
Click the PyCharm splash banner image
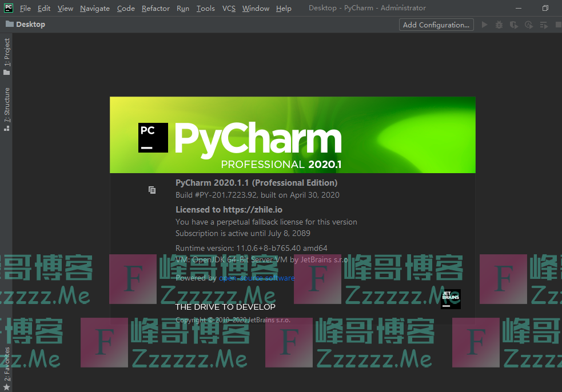(x=292, y=135)
